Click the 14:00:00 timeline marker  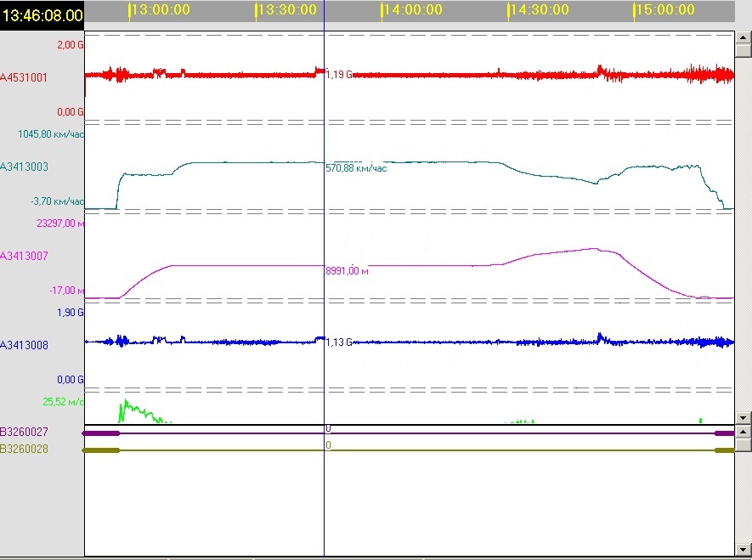click(412, 10)
